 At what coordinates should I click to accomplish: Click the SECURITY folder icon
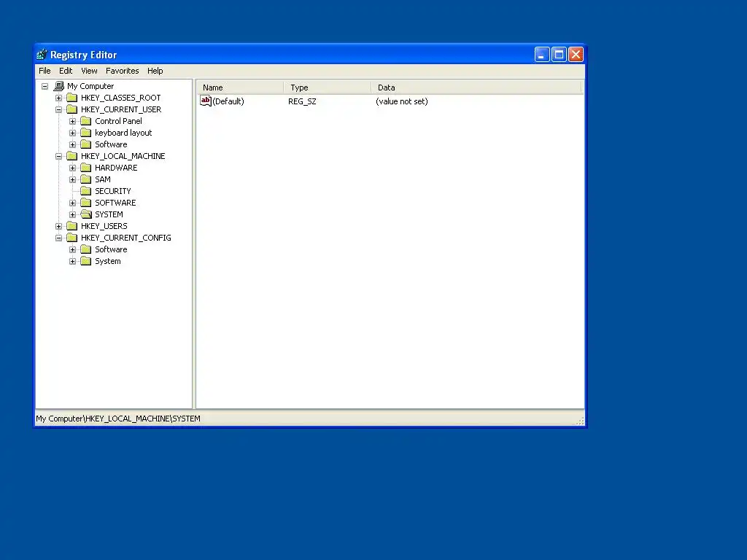86,191
